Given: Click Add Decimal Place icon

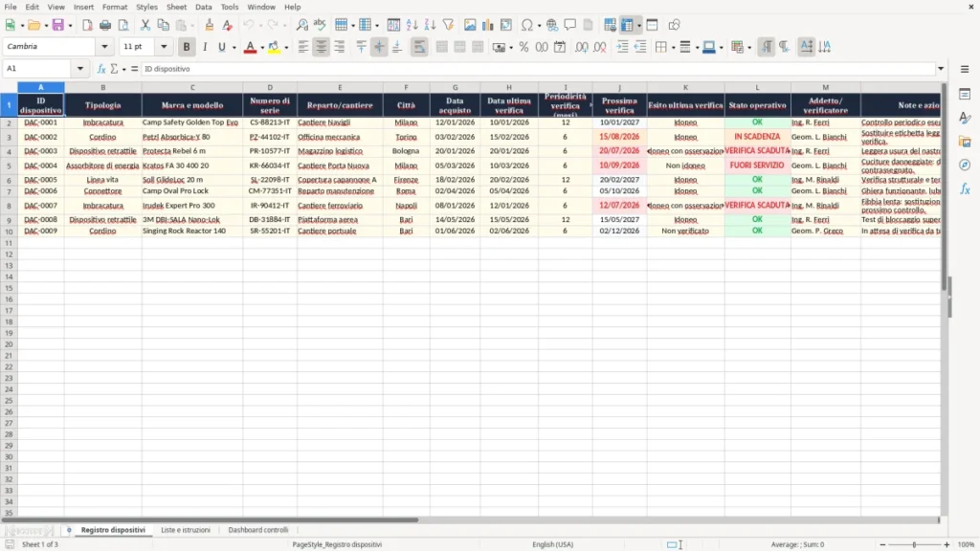Looking at the screenshot, I should 582,47.
